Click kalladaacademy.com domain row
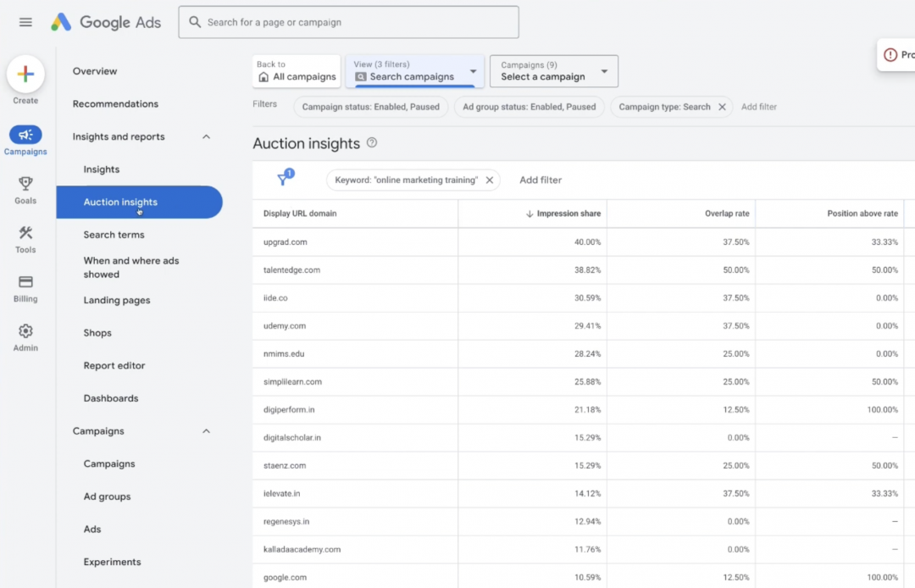This screenshot has width=915, height=588. (x=302, y=550)
